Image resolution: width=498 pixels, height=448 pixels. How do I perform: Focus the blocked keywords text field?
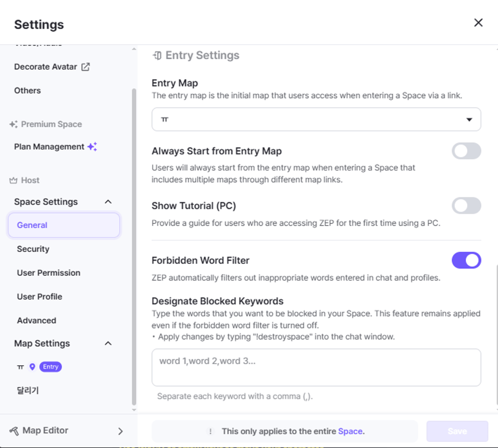click(316, 368)
